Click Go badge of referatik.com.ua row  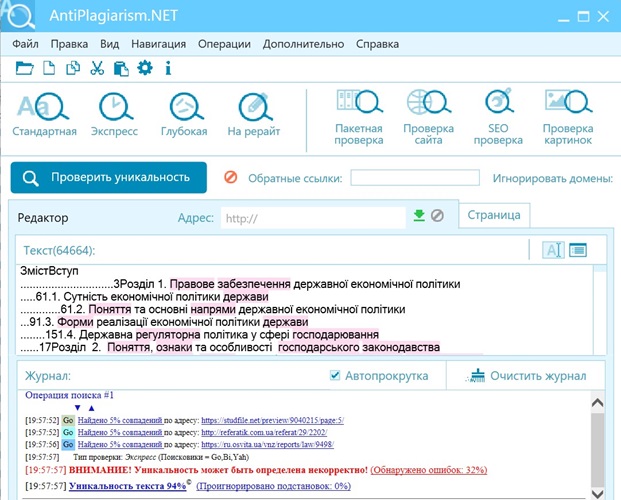68,432
